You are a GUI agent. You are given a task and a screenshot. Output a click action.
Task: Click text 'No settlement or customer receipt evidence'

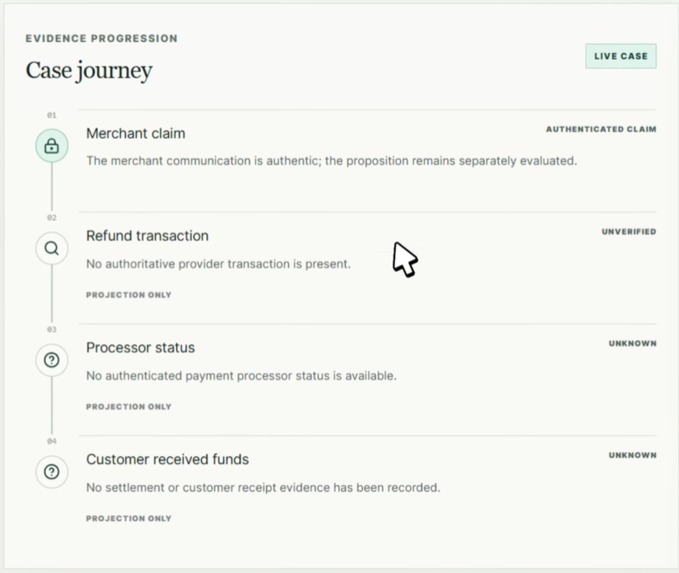(209, 487)
